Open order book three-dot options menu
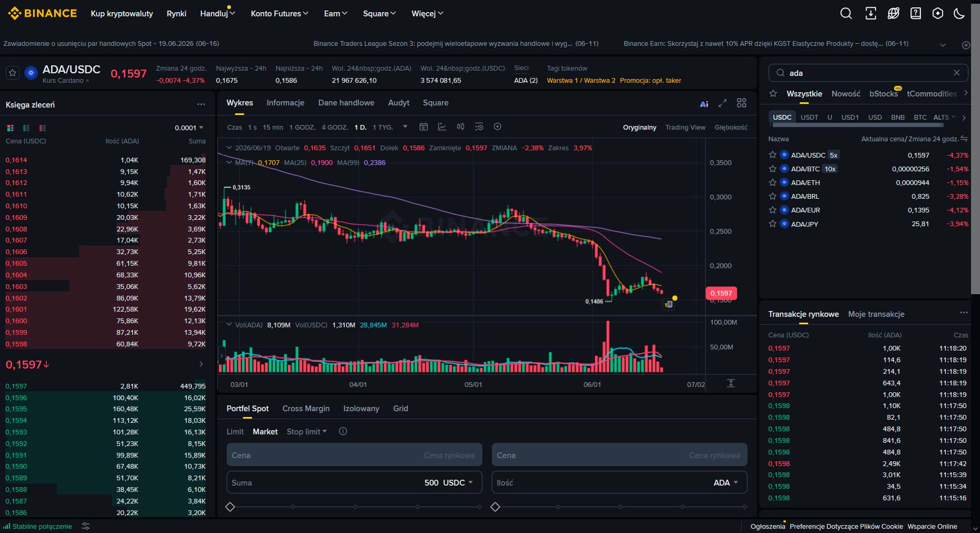The image size is (980, 533). coord(201,104)
